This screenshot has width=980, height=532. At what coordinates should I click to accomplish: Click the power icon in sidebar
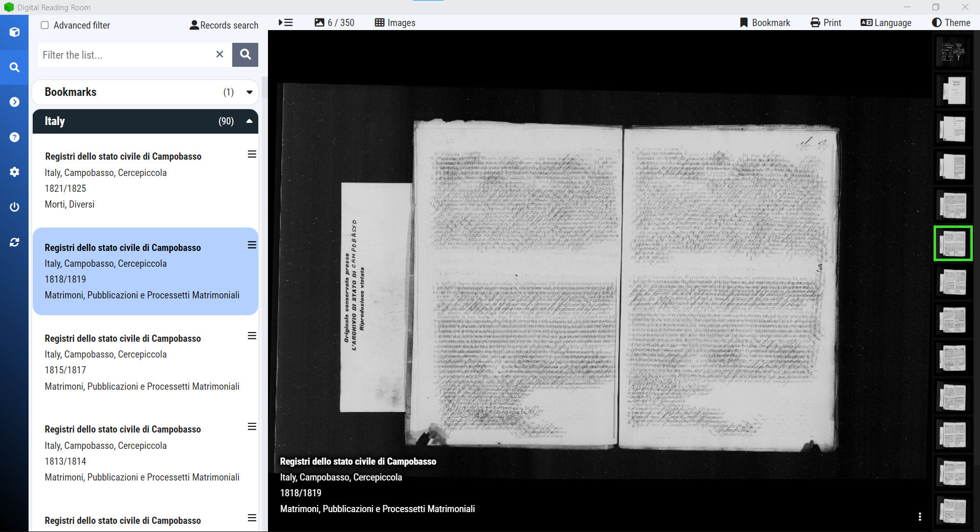tap(14, 207)
